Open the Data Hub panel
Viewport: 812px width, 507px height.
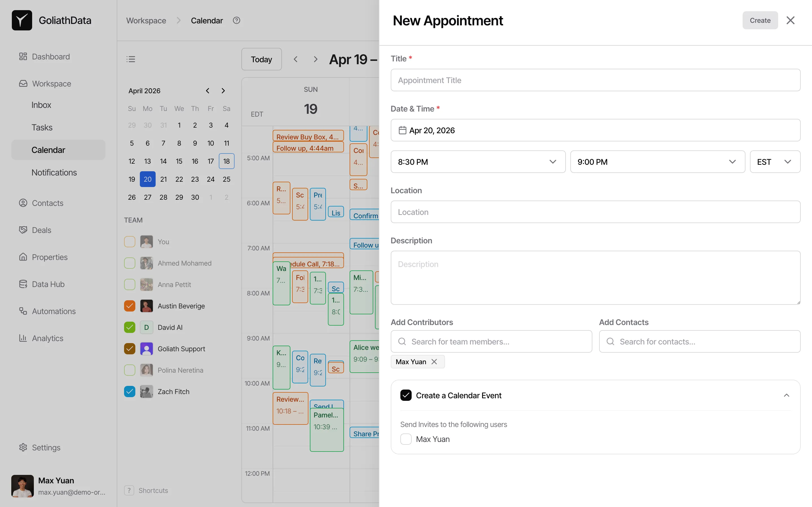(48, 284)
